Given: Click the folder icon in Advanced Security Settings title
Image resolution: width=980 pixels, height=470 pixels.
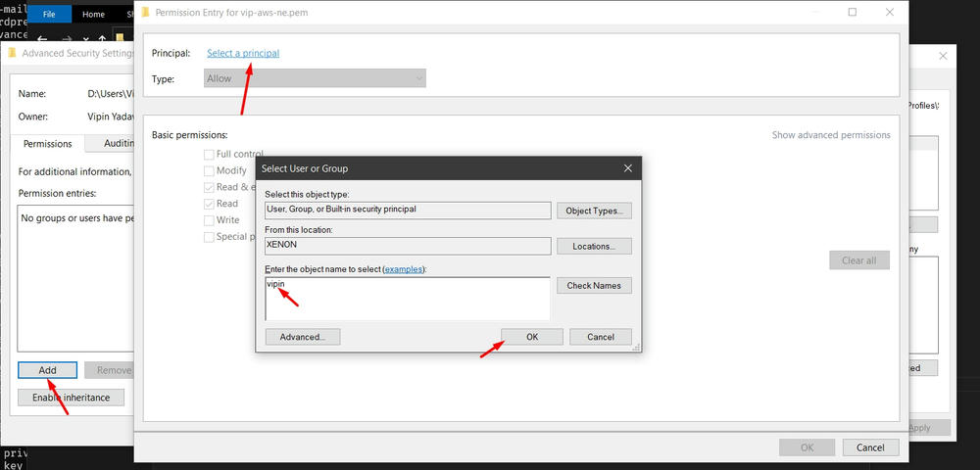Looking at the screenshot, I should [x=13, y=53].
